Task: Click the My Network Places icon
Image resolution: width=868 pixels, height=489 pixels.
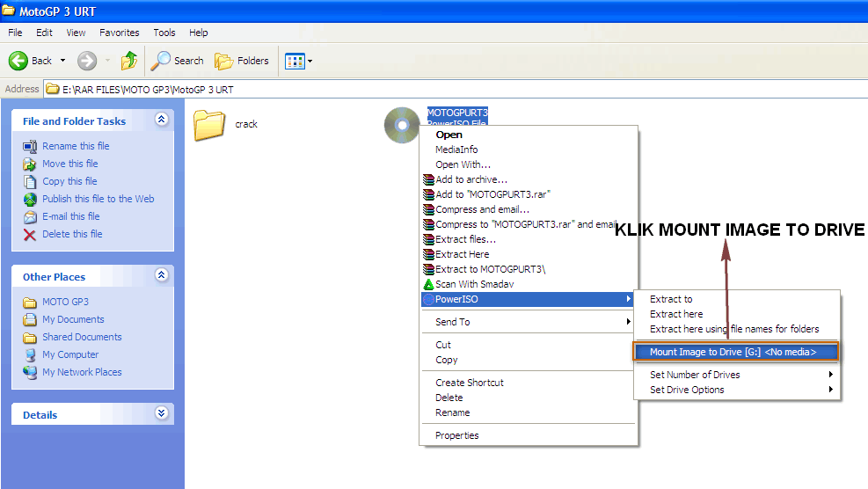Action: 30,372
